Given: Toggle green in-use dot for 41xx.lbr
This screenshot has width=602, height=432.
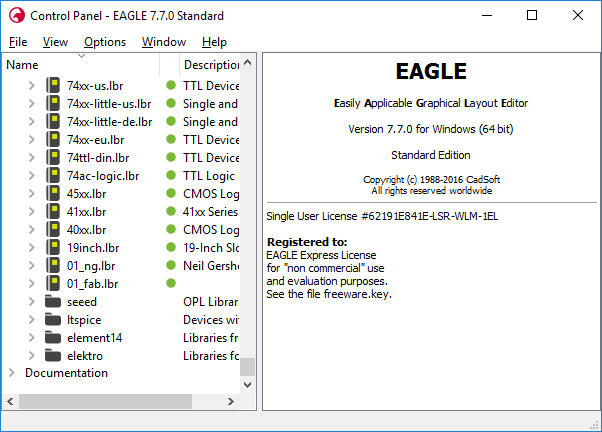Looking at the screenshot, I should 171,212.
